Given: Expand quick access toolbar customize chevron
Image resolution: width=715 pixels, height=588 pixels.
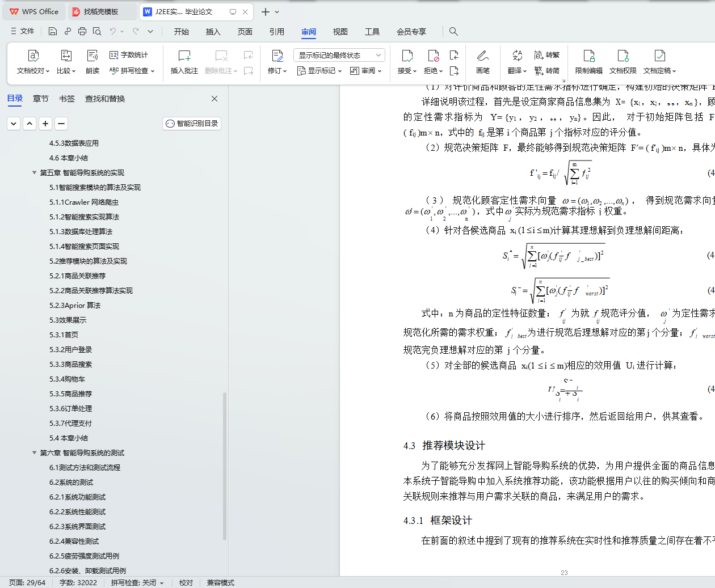Looking at the screenshot, I should 150,31.
